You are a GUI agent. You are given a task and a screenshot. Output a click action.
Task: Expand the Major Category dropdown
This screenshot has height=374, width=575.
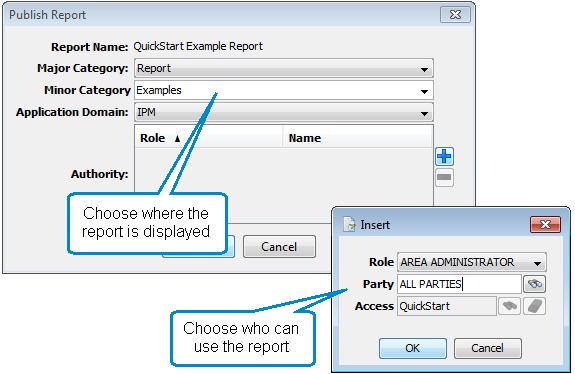point(424,69)
